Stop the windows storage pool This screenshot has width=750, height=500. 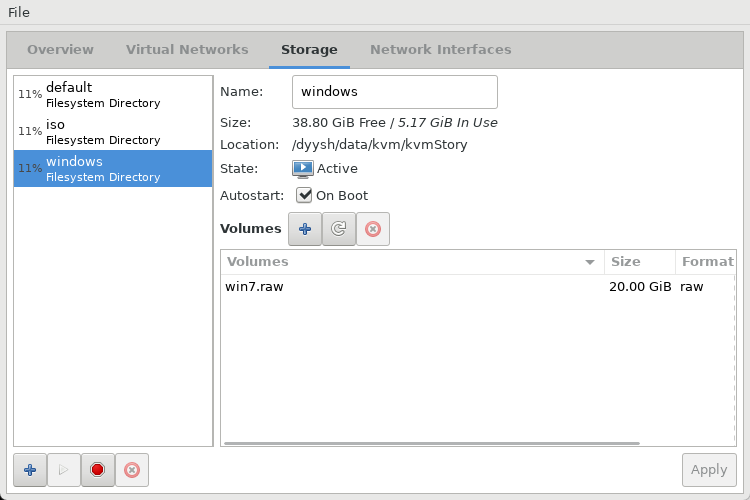98,470
